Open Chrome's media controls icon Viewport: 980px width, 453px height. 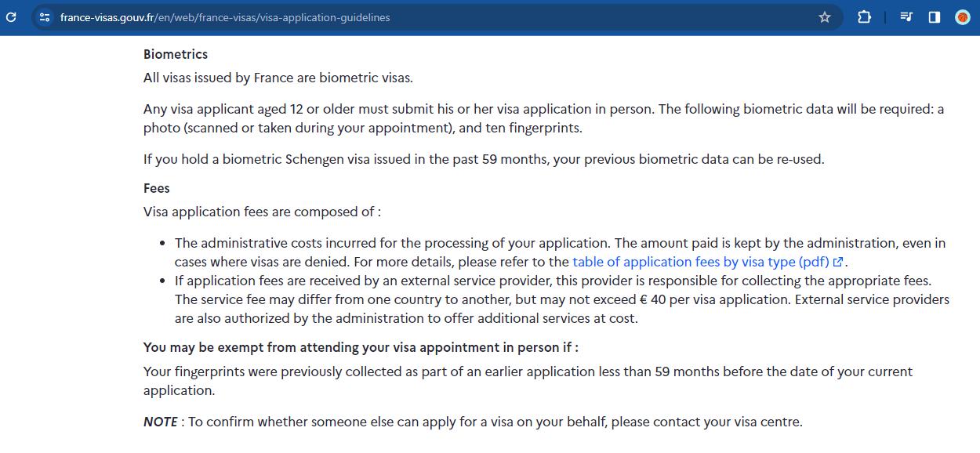click(x=906, y=16)
